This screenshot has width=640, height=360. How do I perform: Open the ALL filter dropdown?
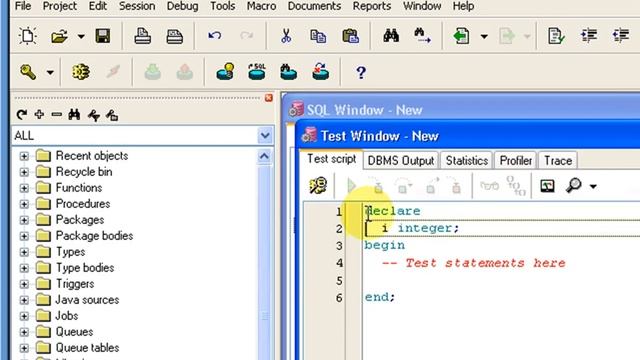pos(265,136)
